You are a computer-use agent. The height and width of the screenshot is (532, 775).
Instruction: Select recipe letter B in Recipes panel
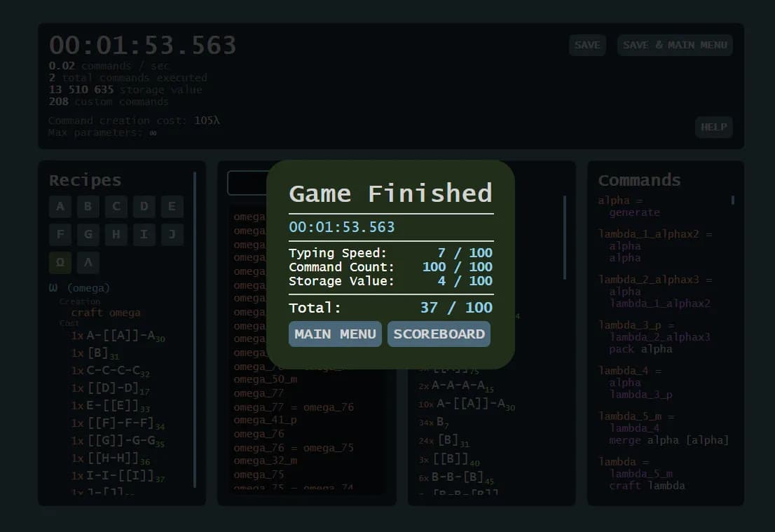tap(88, 206)
